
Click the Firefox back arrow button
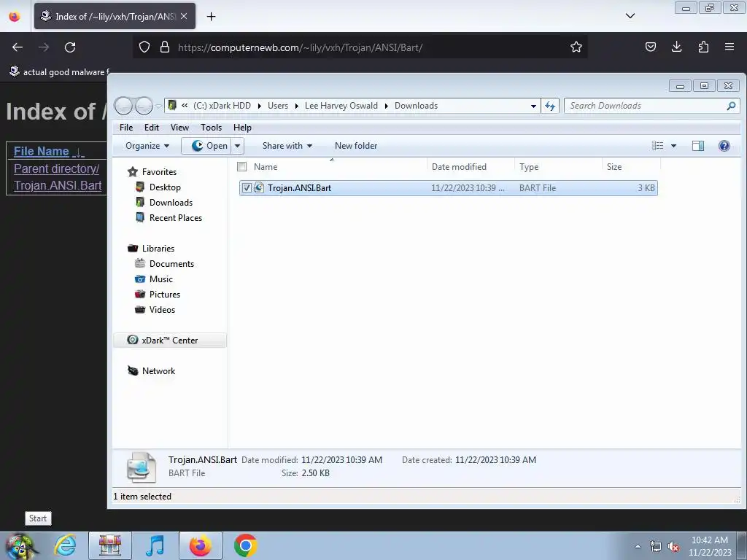[x=18, y=47]
